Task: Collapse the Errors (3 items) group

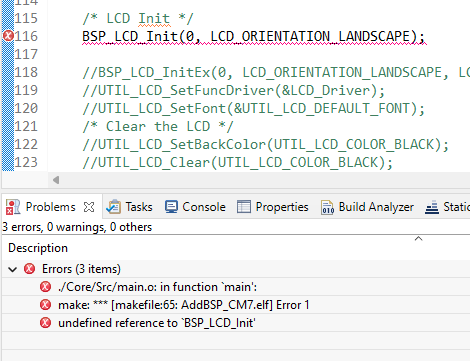Action: click(12, 269)
